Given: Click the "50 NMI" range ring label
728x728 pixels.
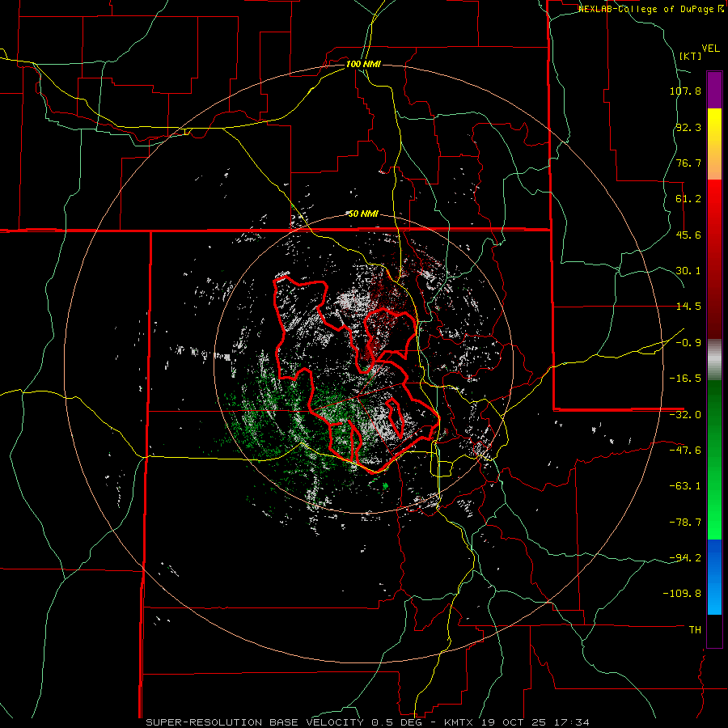Looking at the screenshot, I should [x=363, y=214].
